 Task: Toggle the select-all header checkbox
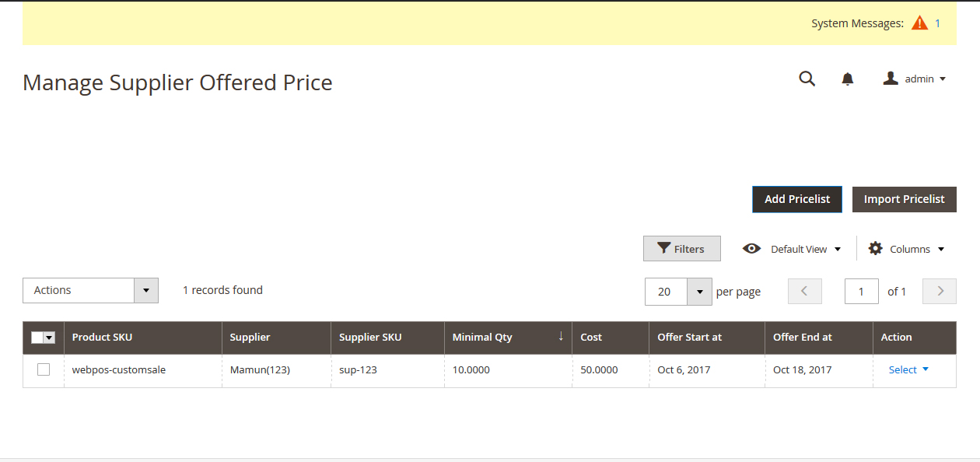pyautogui.click(x=37, y=338)
